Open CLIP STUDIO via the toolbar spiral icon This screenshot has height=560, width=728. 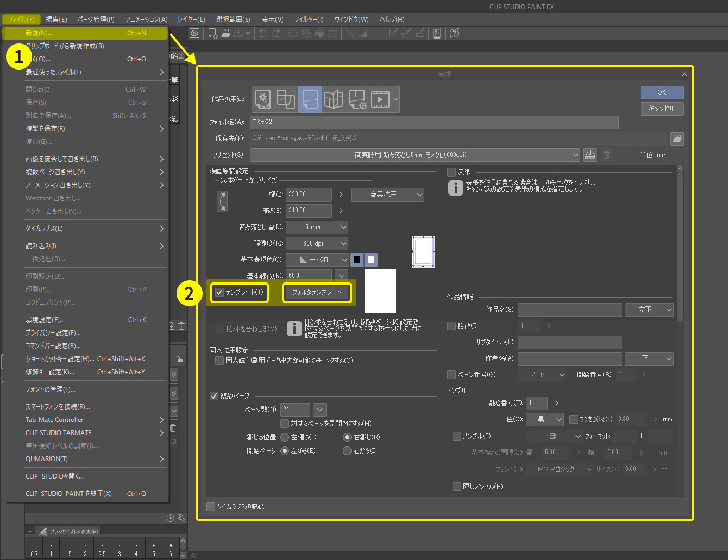pos(194,33)
